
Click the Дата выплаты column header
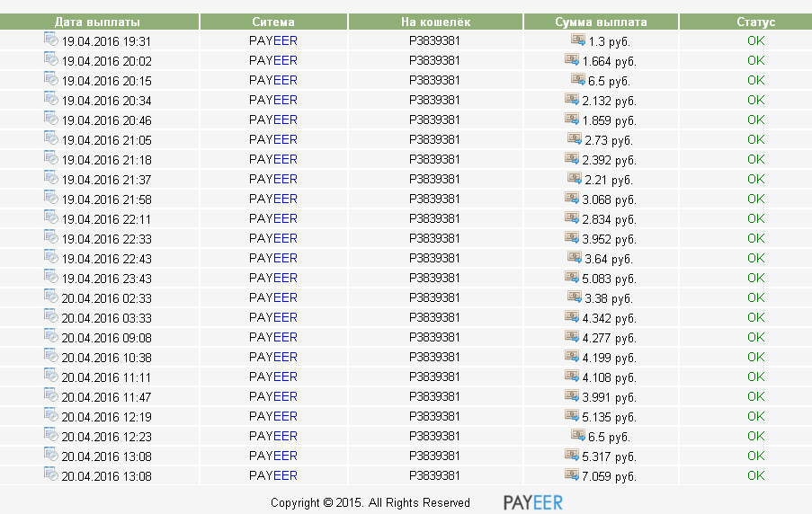coord(97,22)
